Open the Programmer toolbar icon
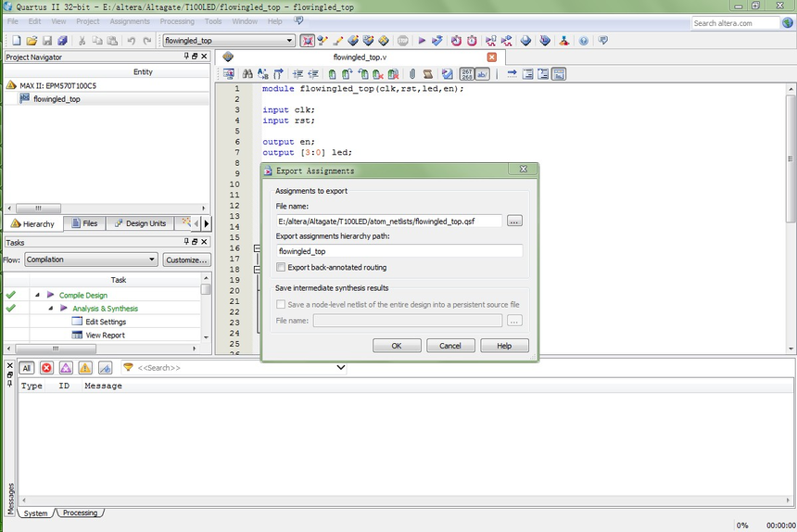 click(x=545, y=41)
